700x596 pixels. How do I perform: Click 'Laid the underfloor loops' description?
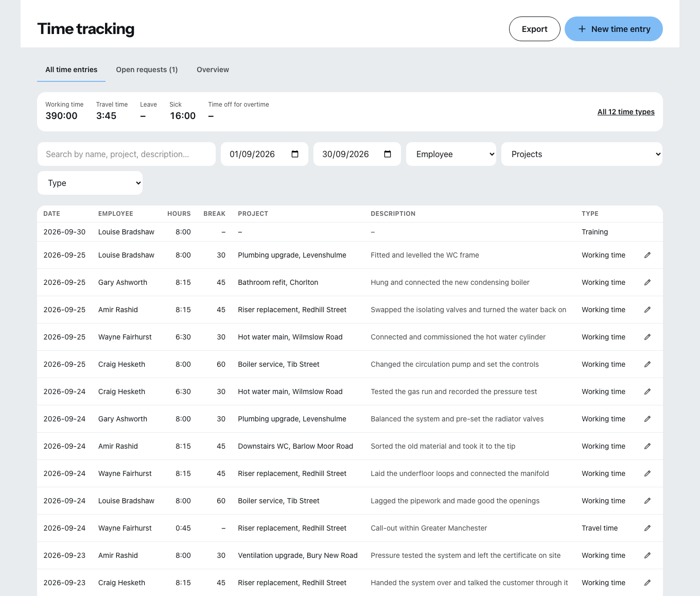[460, 473]
